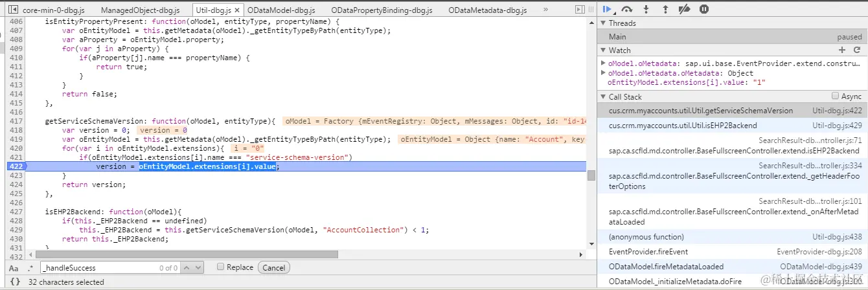868x290 pixels.
Task: Toggle the pause on exceptions button
Action: coord(704,9)
